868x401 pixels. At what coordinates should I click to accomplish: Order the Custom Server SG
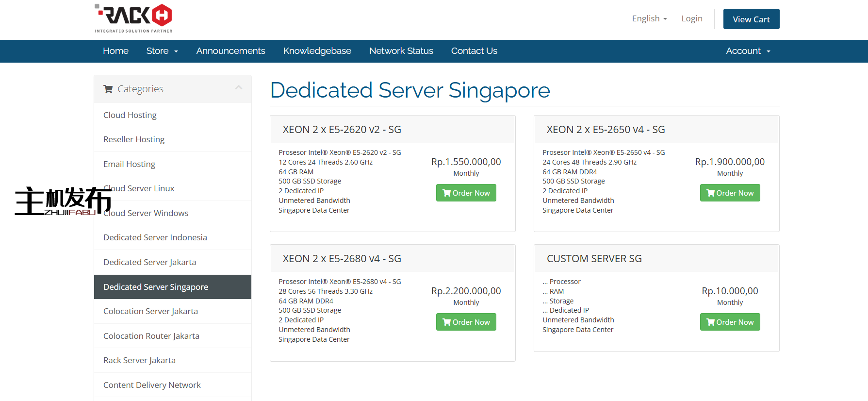[x=730, y=322]
